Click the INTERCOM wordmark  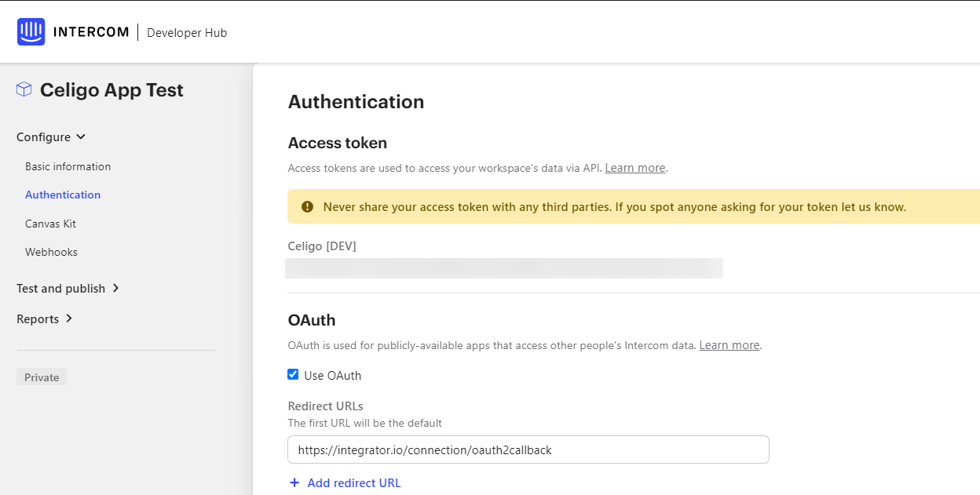[x=91, y=32]
